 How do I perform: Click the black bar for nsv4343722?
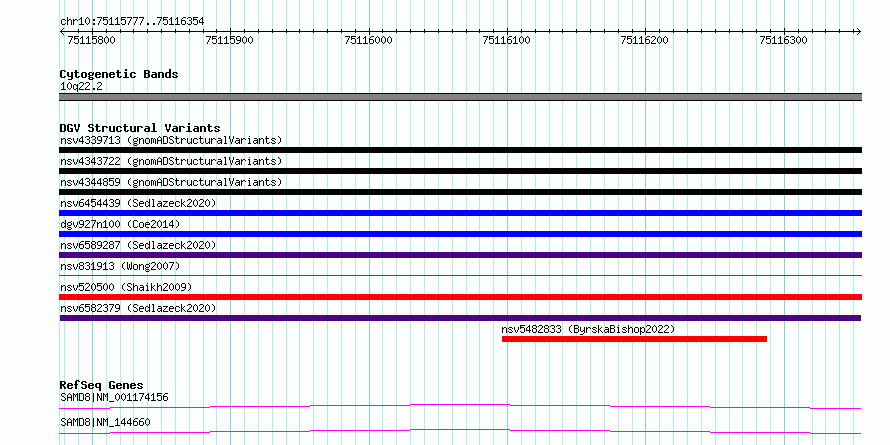[460, 171]
